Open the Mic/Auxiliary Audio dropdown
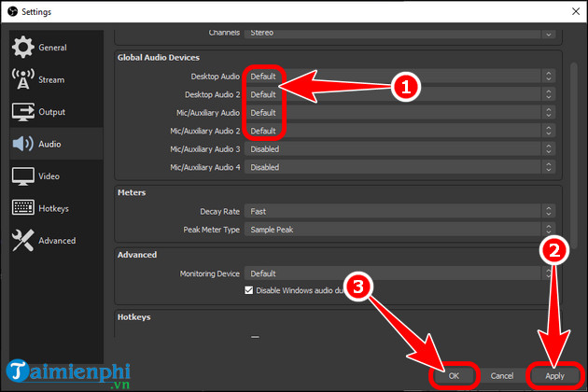Viewport: 588px width, 392px height. click(399, 113)
